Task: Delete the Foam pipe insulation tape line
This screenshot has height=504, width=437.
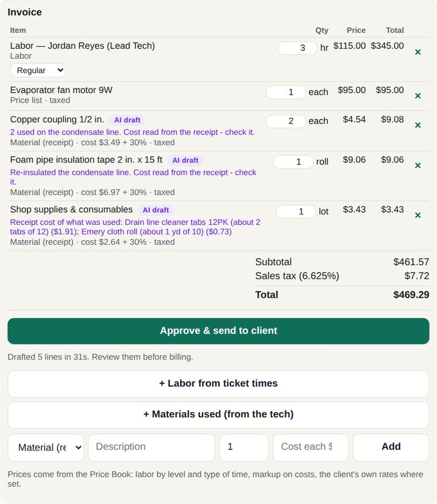Action: 417,166
